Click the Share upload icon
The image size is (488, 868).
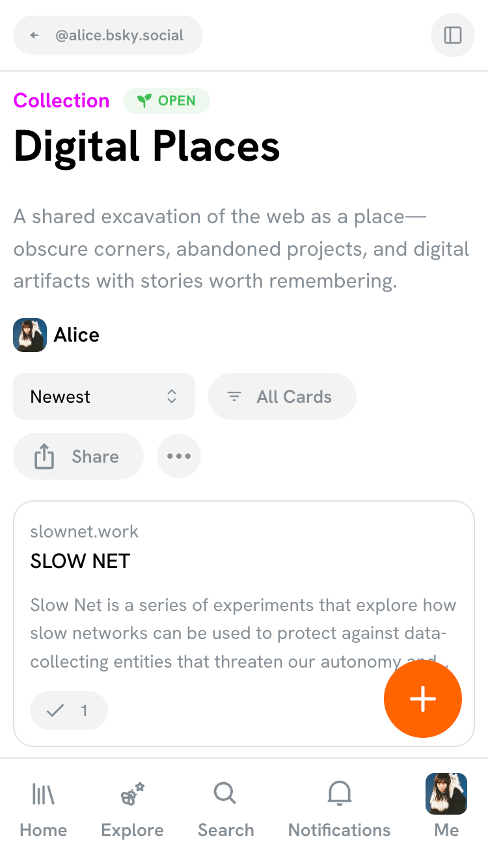(44, 456)
